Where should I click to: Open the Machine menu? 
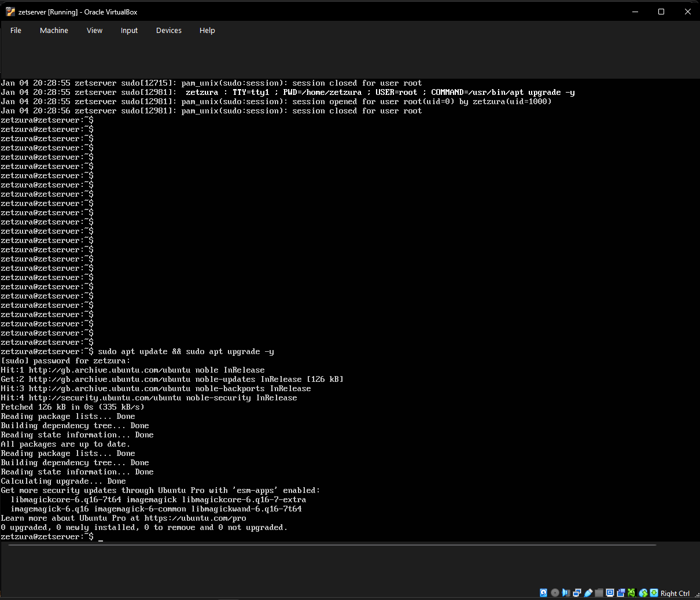[54, 31]
